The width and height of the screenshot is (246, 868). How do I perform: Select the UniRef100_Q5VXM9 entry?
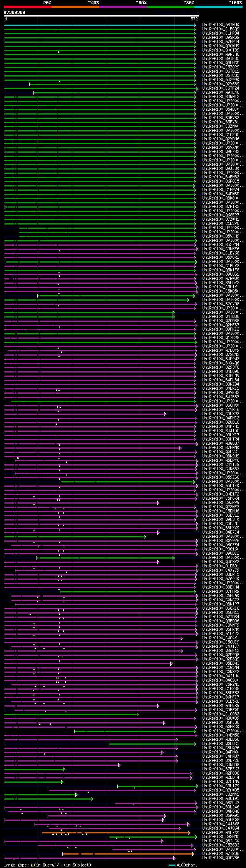click(x=221, y=236)
